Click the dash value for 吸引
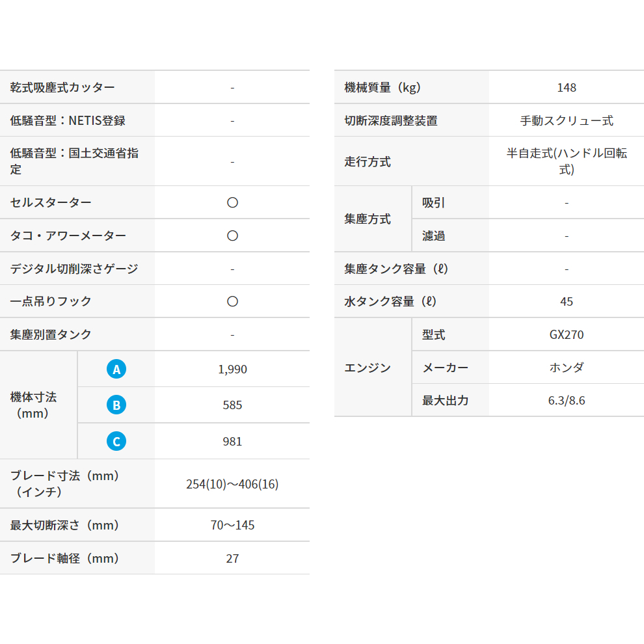 tap(567, 202)
